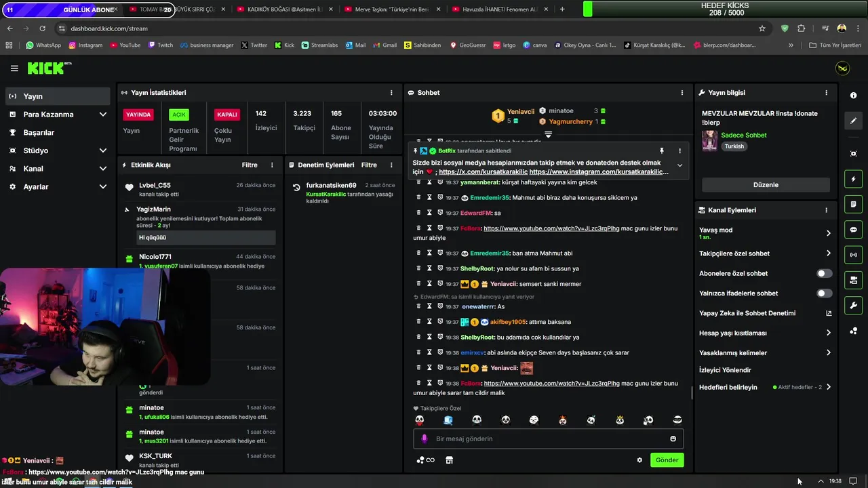Toggle the wrench stream info widget icon

(853, 305)
